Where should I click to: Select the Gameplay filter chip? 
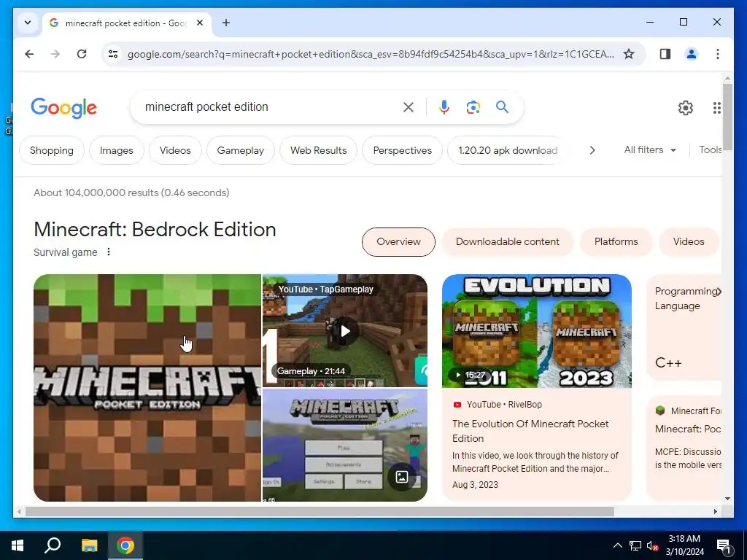pyautogui.click(x=240, y=150)
